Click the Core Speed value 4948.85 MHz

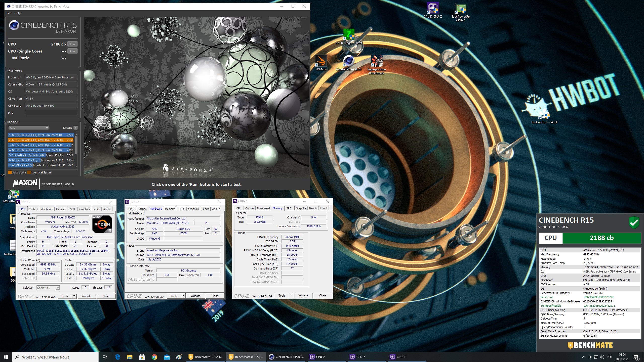coord(48,264)
